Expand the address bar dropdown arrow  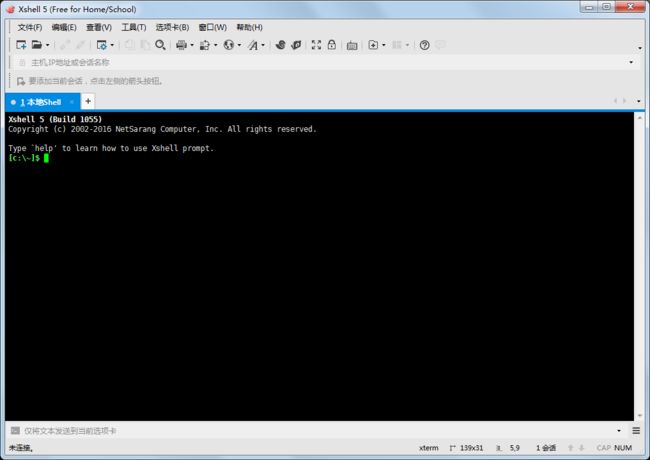pos(631,63)
